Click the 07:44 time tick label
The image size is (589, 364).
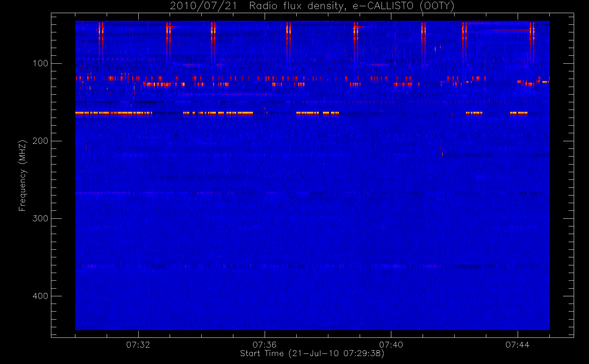point(517,345)
